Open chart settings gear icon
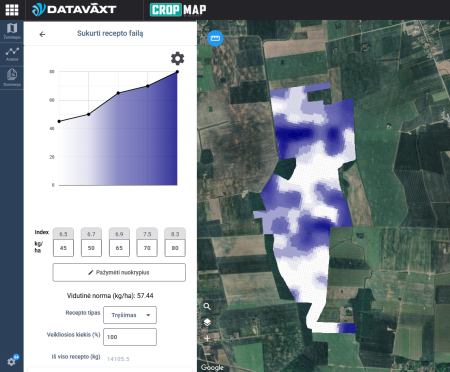Image resolution: width=450 pixels, height=372 pixels. [177, 58]
